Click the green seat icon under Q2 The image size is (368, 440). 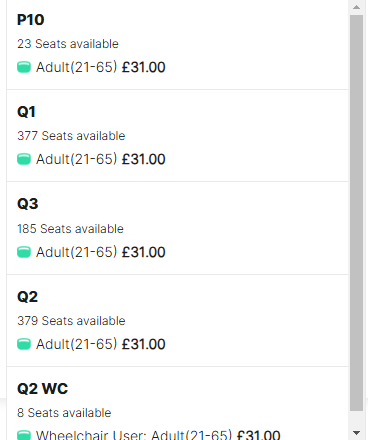click(24, 344)
